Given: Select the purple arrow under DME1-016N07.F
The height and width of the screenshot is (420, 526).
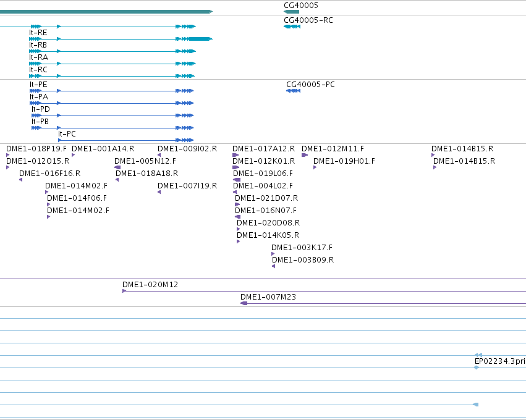Looking at the screenshot, I should point(237,217).
